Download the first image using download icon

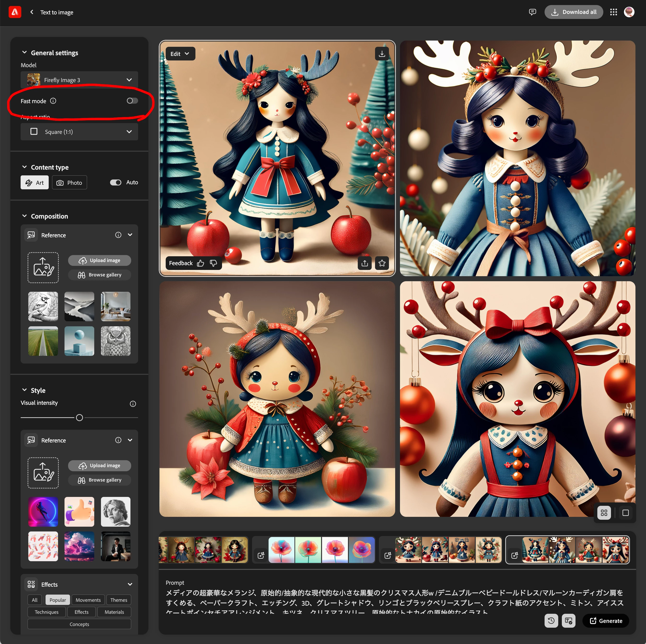(382, 54)
